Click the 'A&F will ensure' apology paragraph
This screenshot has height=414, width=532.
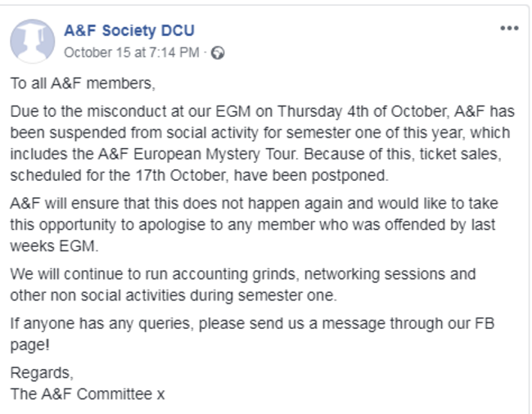[x=65, y=203]
